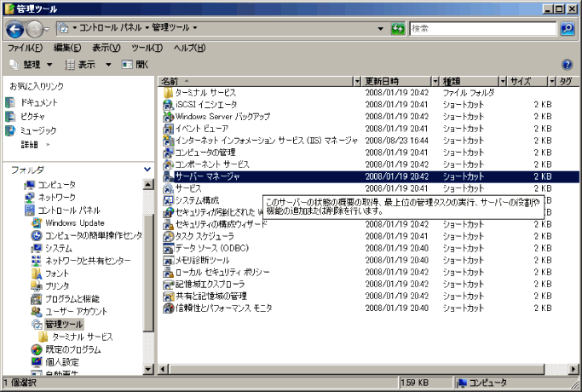Open the 表示 views dropdown arrow
Screen dimensions: 582x392
coord(108,65)
